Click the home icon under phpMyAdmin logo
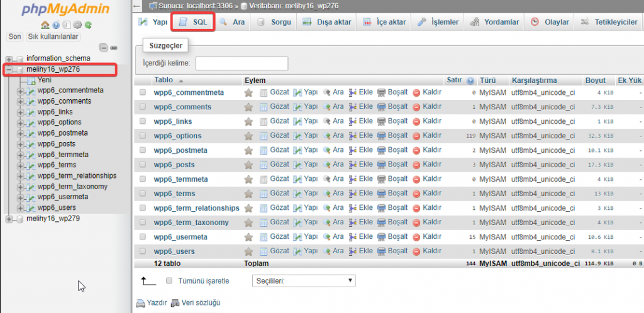 [45, 25]
